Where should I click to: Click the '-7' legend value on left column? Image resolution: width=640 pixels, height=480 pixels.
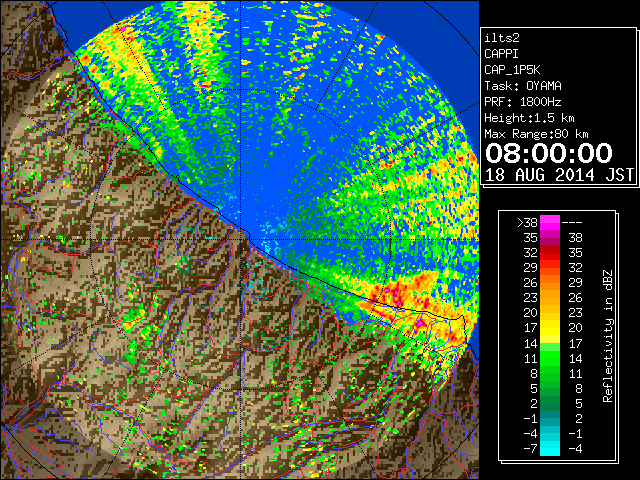click(x=530, y=449)
